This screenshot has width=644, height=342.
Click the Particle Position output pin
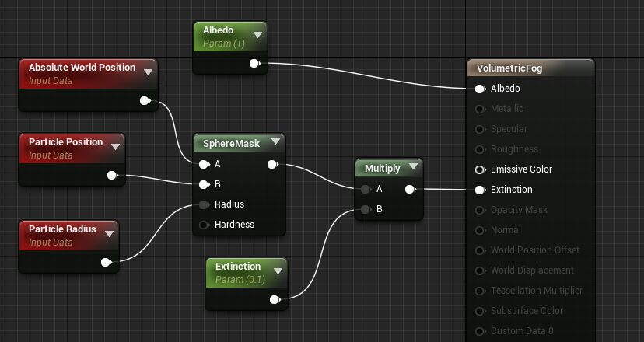pos(112,176)
